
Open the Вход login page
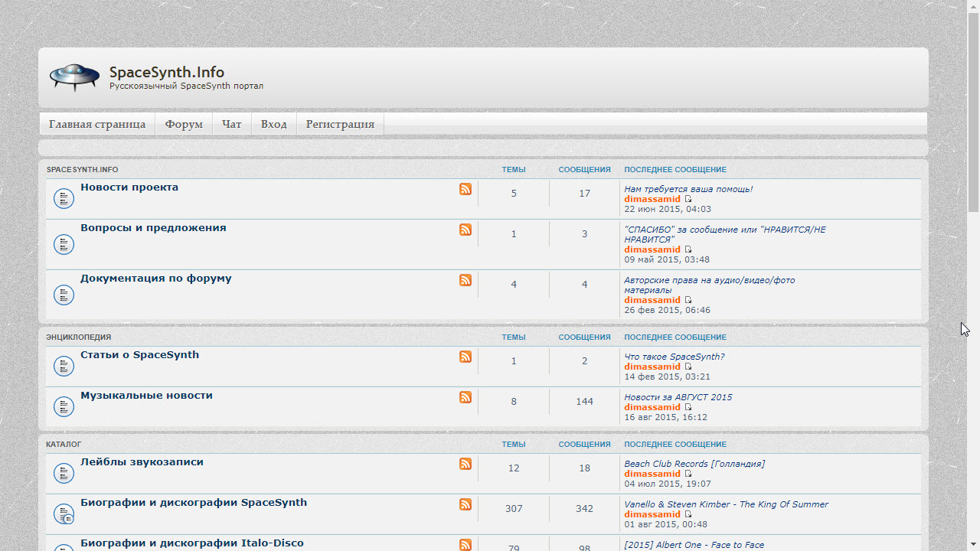(273, 124)
